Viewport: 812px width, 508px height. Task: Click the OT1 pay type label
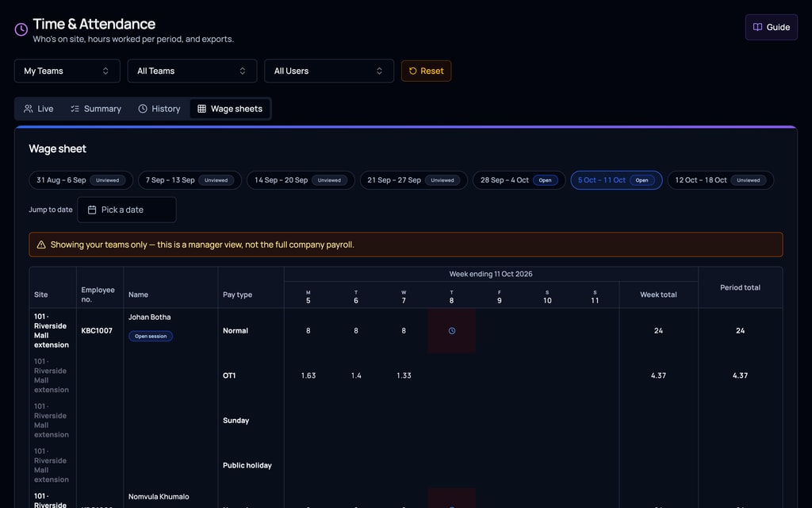click(229, 375)
